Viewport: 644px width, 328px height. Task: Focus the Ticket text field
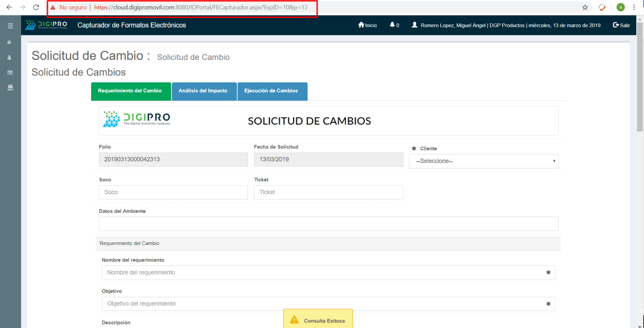pyautogui.click(x=328, y=192)
